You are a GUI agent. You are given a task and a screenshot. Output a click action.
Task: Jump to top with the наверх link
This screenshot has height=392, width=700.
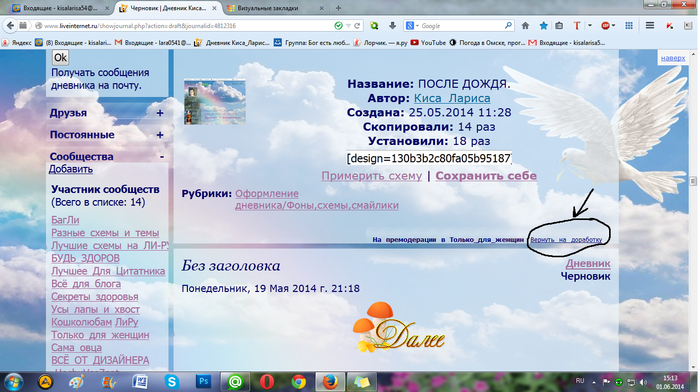673,58
